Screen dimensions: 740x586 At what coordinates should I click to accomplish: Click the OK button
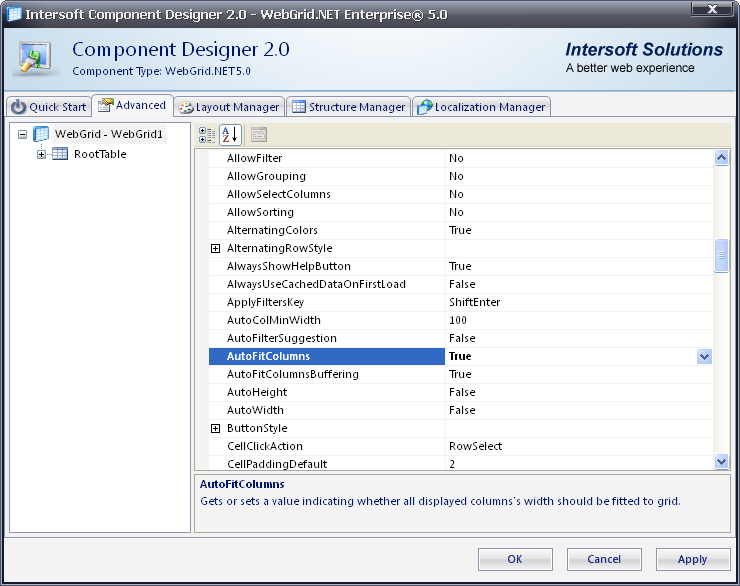tap(515, 559)
